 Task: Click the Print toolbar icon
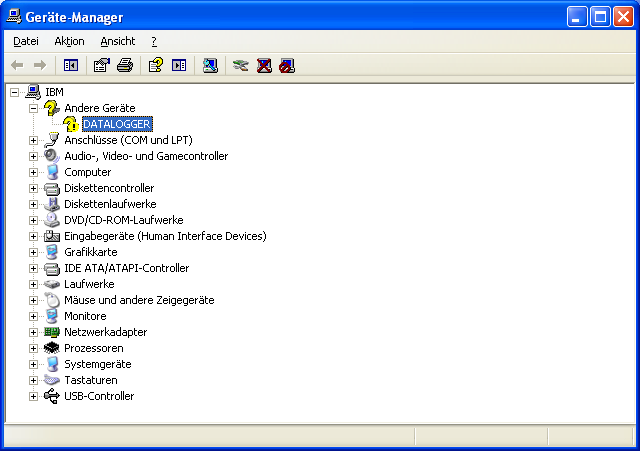click(125, 65)
